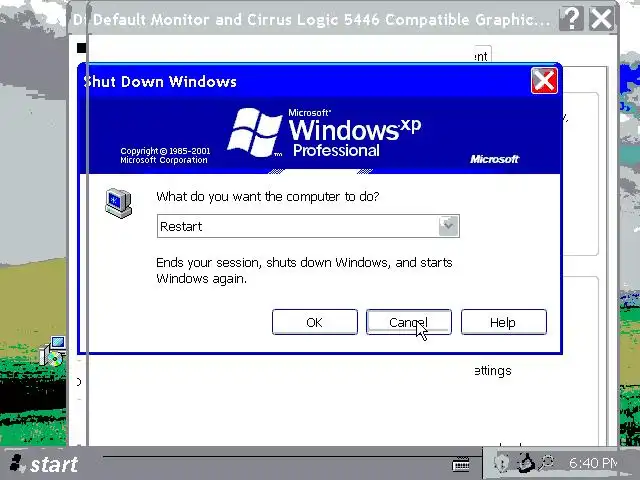Viewport: 640px width, 480px height.
Task: Click the magnifier tray icon
Action: click(547, 462)
